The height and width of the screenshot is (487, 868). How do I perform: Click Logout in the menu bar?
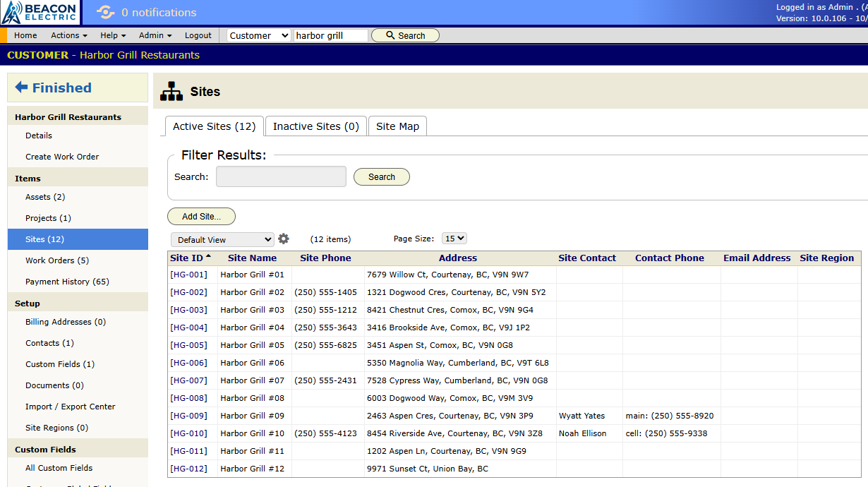coord(198,35)
